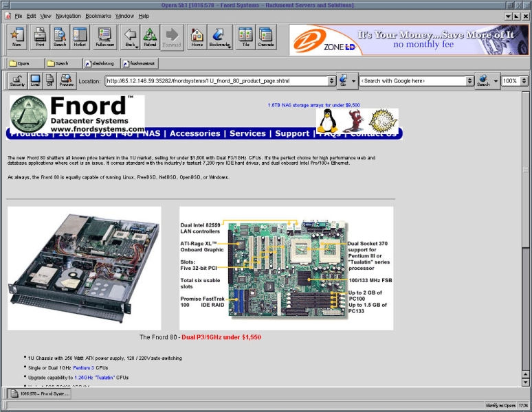This screenshot has height=412, width=532.
Task: Open the Services navigation link
Action: click(x=247, y=133)
